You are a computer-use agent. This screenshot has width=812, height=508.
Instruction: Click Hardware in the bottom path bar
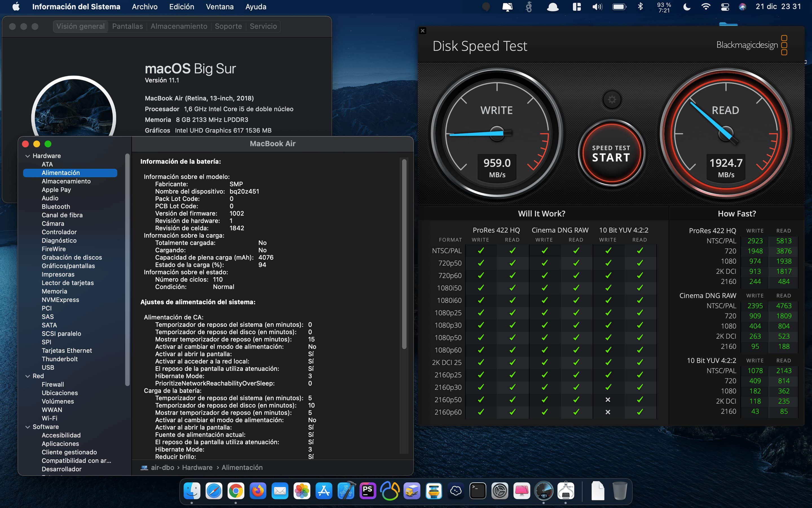coord(197,468)
